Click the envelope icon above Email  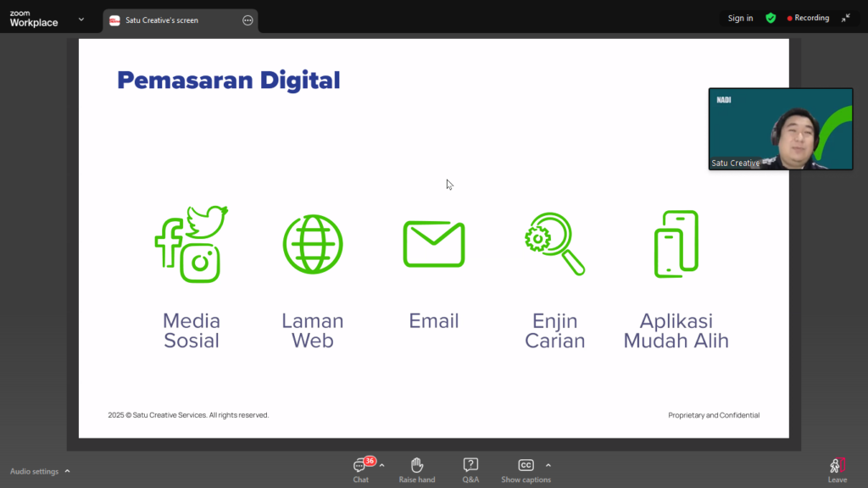pyautogui.click(x=434, y=244)
